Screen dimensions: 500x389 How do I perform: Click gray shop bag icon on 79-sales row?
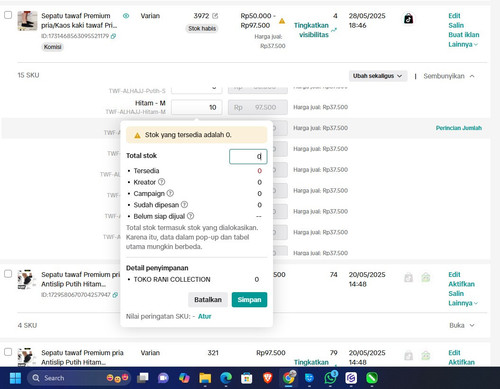tap(408, 356)
